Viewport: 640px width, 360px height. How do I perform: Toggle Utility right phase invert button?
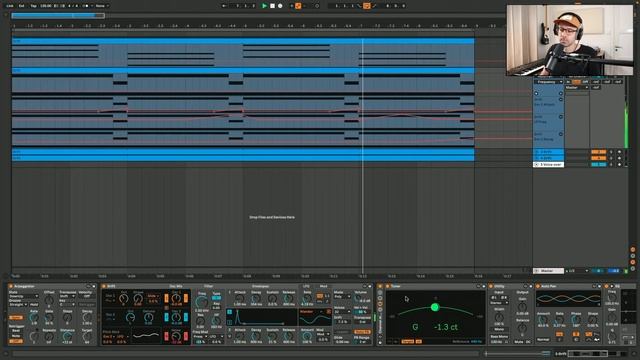click(504, 298)
